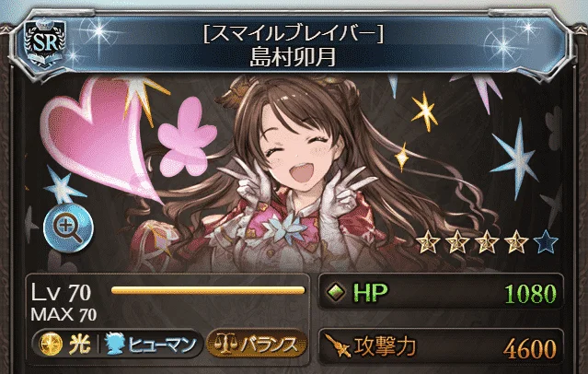This screenshot has width=588, height=374.
Task: Click the sword attack power icon
Action: (338, 345)
